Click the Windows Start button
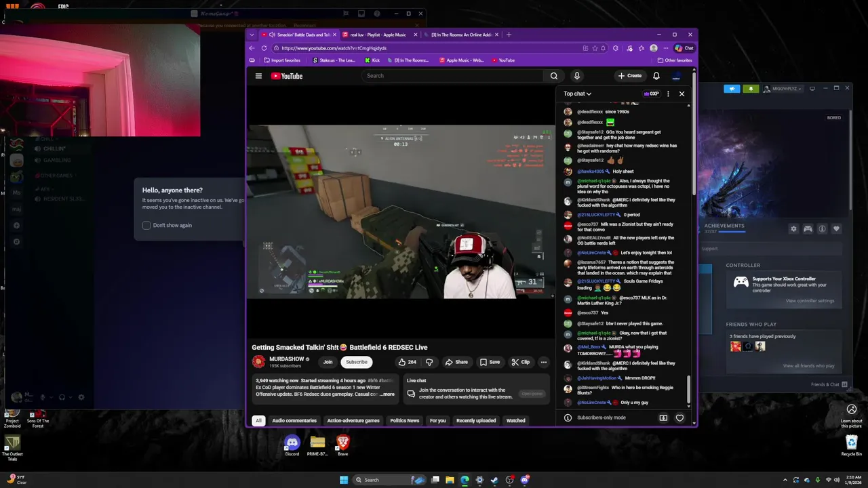This screenshot has height=488, width=868. [x=344, y=480]
